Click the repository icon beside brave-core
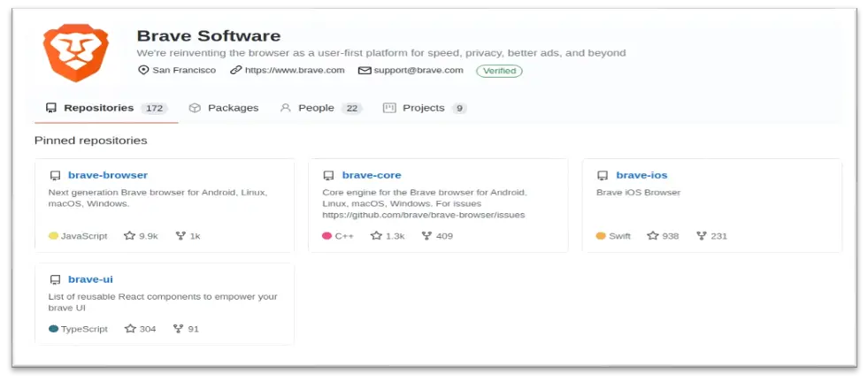The height and width of the screenshot is (381, 868). [x=328, y=176]
